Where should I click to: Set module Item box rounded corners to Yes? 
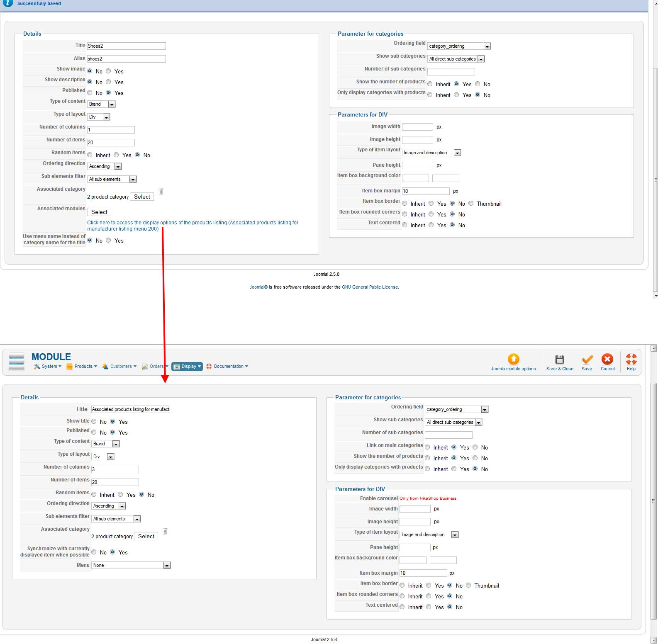click(429, 596)
